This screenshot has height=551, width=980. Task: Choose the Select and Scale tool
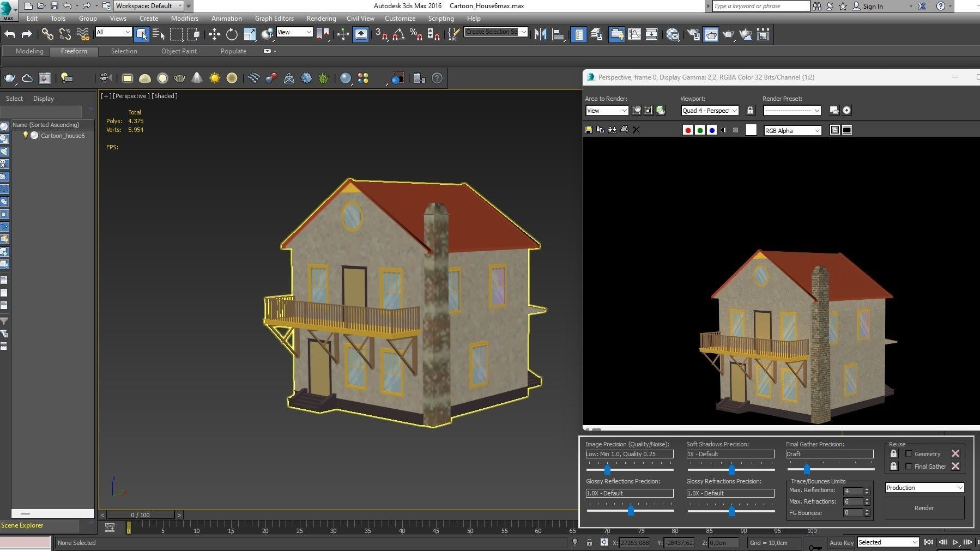[x=250, y=34]
